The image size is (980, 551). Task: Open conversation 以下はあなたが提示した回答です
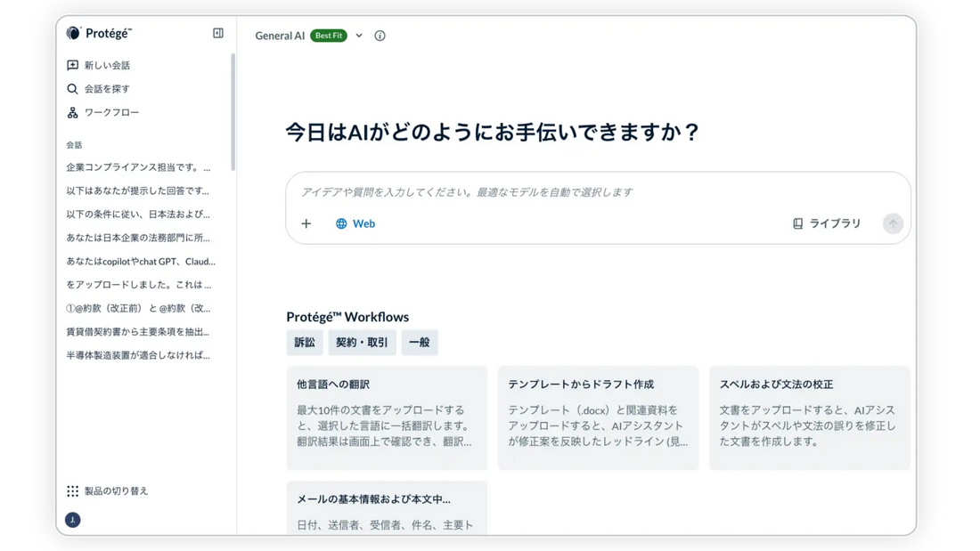point(138,190)
